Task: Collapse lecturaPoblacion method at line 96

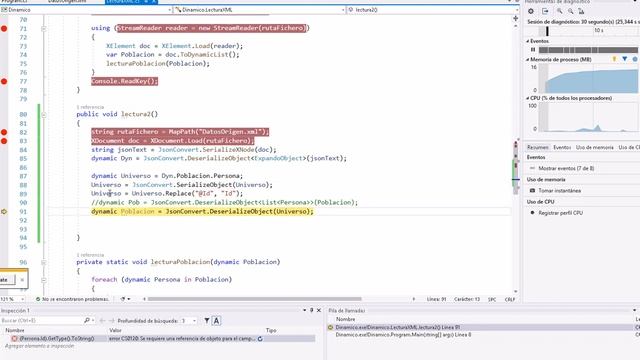Action: pyautogui.click(x=43, y=262)
